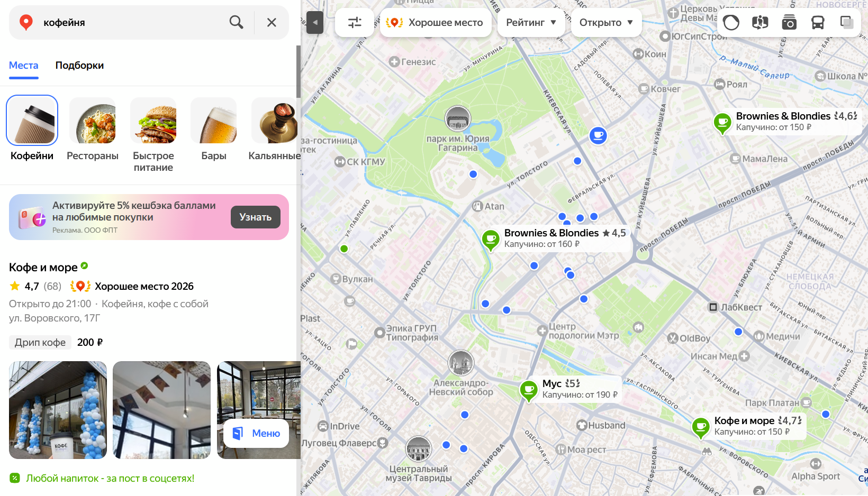Viewport: 868px width, 496px height.
Task: Toggle the Быстрое питание category filter
Action: [153, 135]
